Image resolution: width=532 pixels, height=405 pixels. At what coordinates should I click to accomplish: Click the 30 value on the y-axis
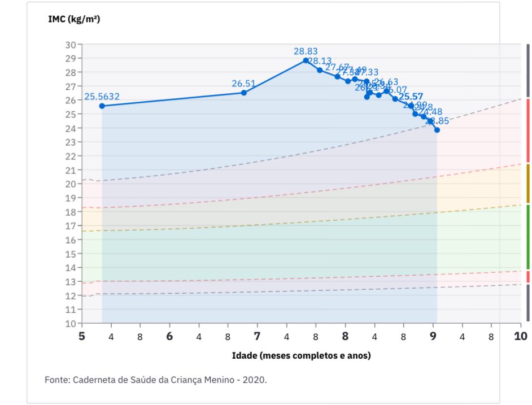(x=71, y=45)
